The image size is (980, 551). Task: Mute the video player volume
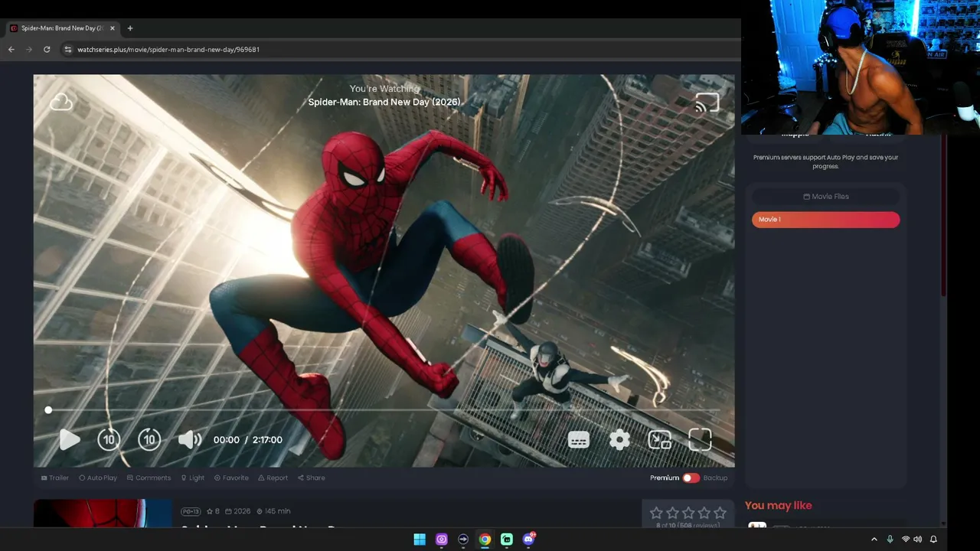(189, 439)
